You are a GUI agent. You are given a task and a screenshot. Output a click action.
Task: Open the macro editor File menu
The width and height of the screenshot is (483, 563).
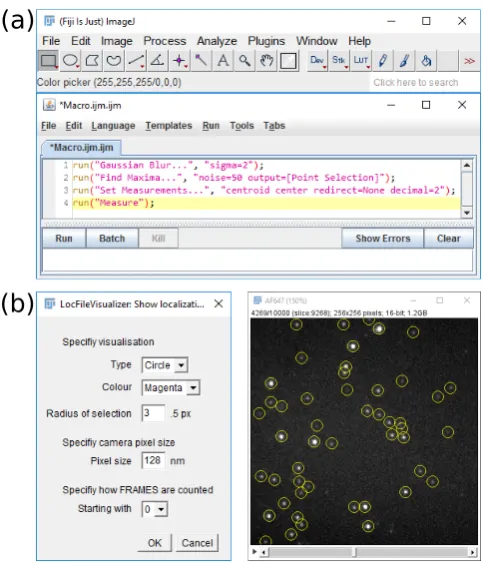tap(48, 126)
